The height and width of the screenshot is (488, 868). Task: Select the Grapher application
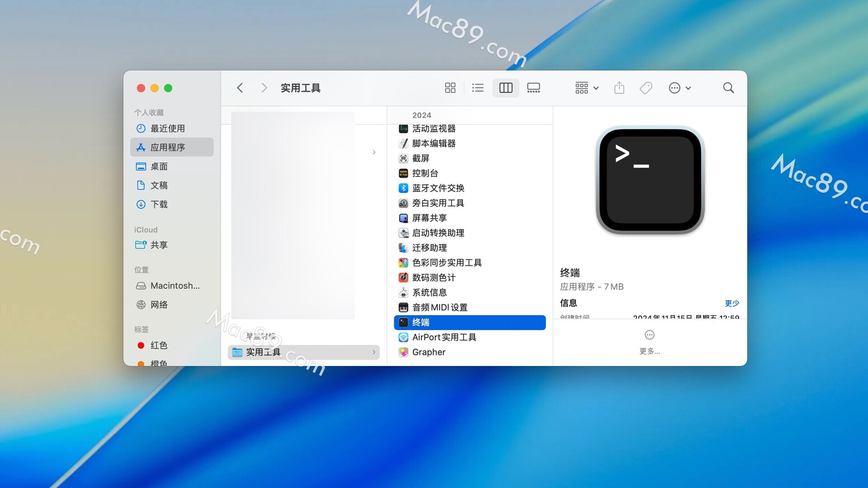click(x=429, y=352)
